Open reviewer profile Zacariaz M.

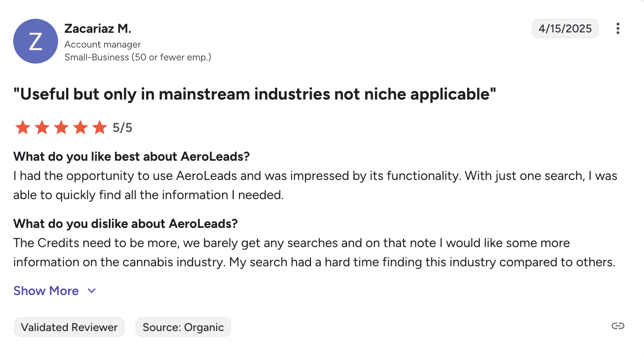(x=98, y=28)
